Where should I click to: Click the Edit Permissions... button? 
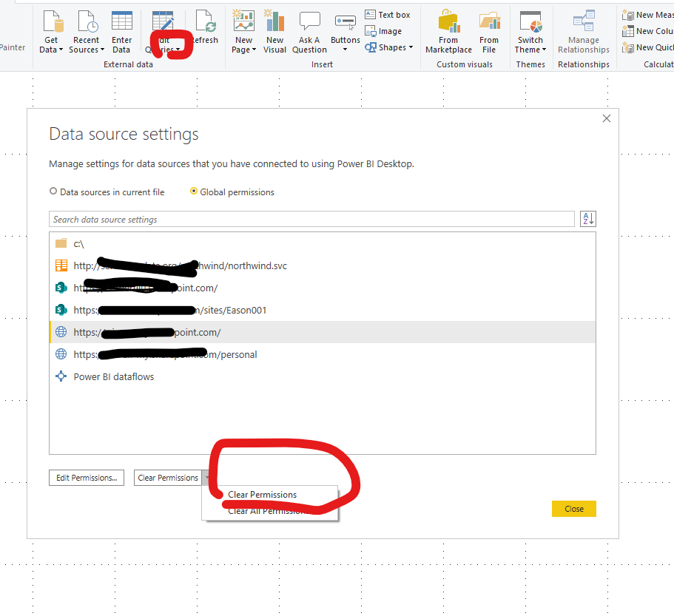click(x=87, y=478)
